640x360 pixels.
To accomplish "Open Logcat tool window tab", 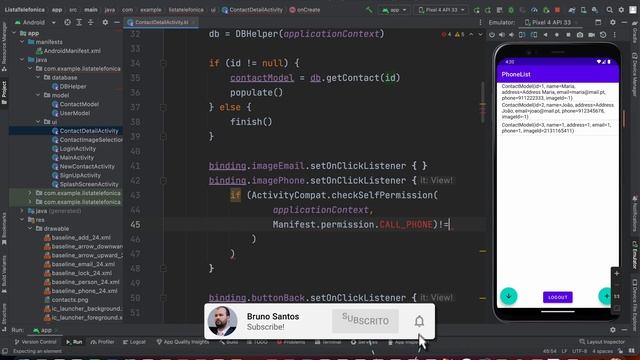I will click(134, 342).
